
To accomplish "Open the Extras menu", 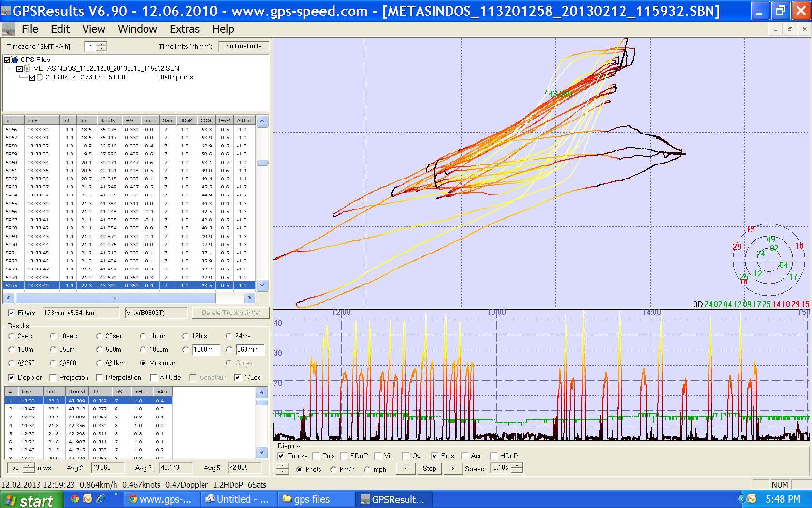I will [x=184, y=29].
